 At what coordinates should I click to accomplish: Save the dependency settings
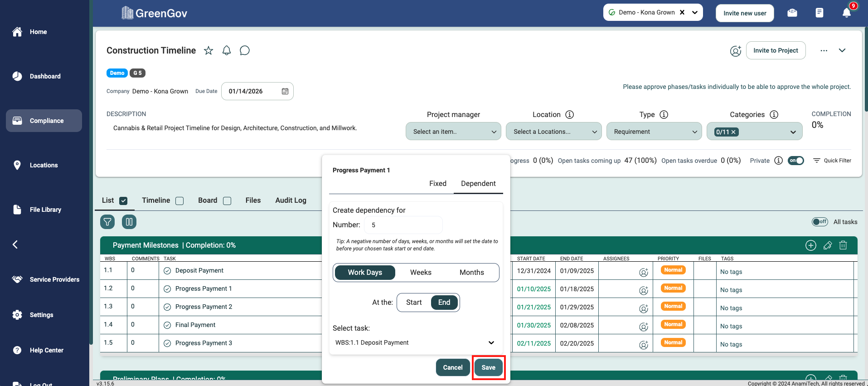(x=489, y=367)
